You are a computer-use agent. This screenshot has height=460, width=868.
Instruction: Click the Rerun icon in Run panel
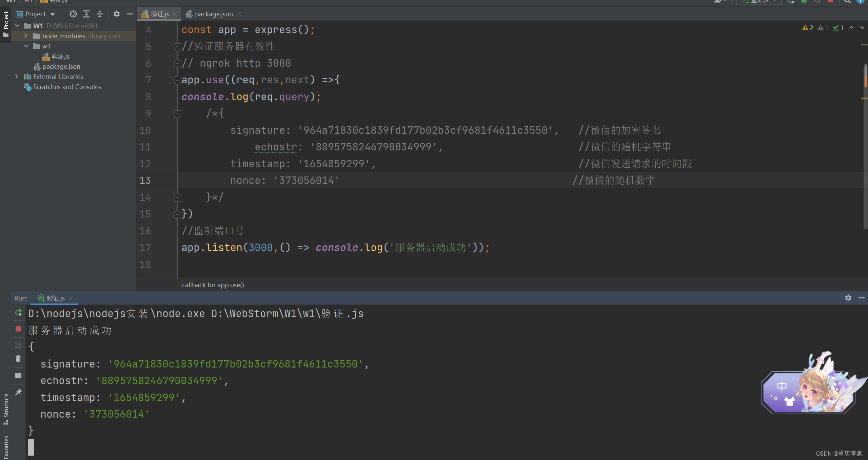click(18, 313)
